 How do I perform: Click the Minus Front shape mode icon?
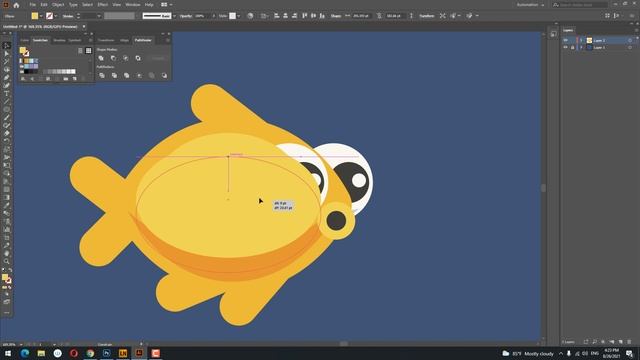113,58
